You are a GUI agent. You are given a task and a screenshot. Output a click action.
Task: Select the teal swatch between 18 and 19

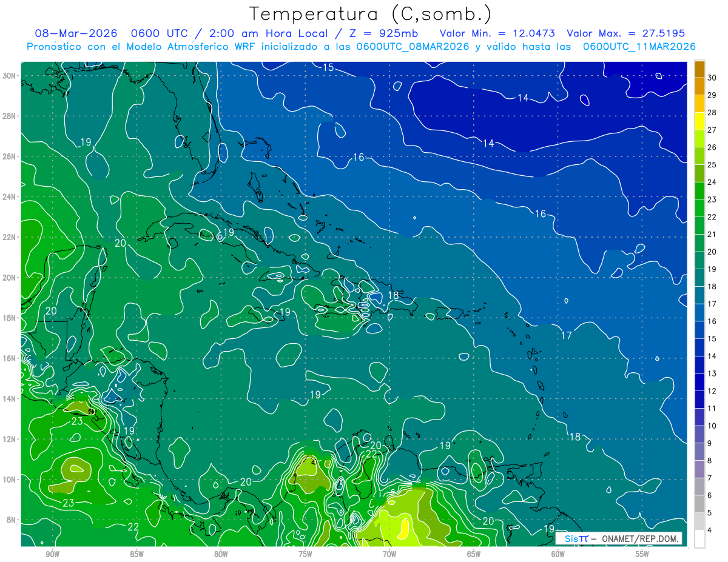click(699, 278)
